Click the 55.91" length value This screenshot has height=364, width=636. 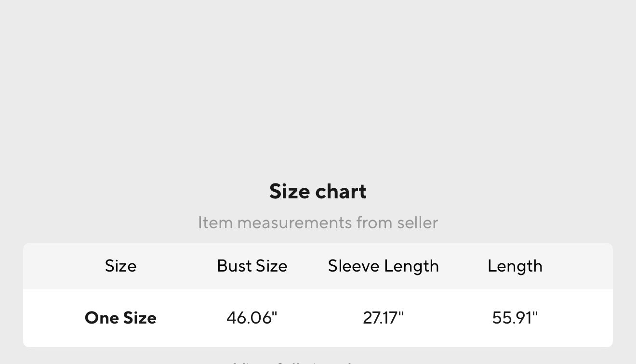(x=515, y=318)
